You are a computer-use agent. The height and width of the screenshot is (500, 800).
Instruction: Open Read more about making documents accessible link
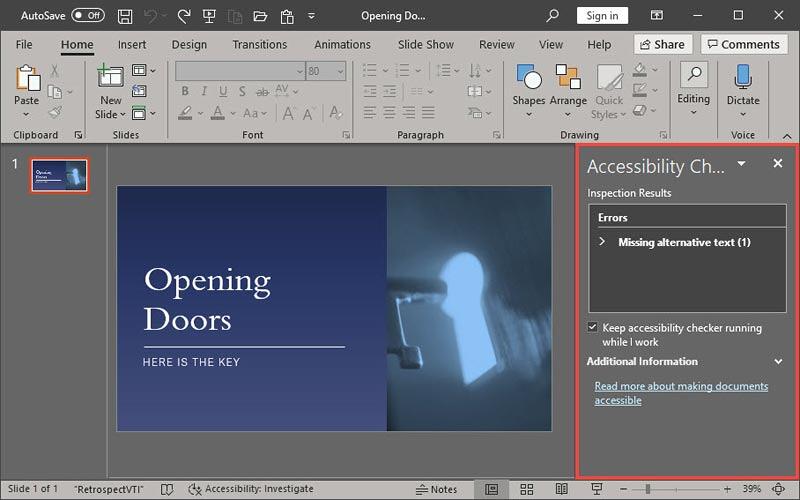(x=681, y=393)
